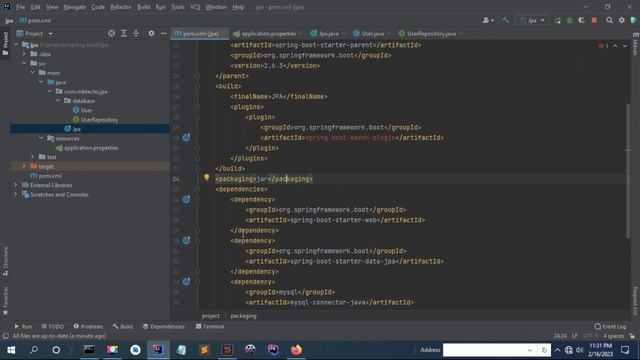Click the yellow intention lightbulb at line 24
This screenshot has width=640, height=360.
click(207, 177)
